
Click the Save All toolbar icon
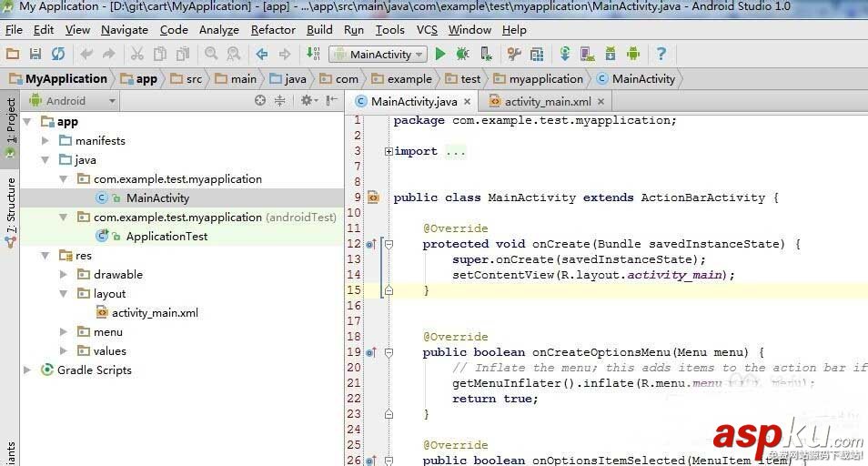pos(35,54)
